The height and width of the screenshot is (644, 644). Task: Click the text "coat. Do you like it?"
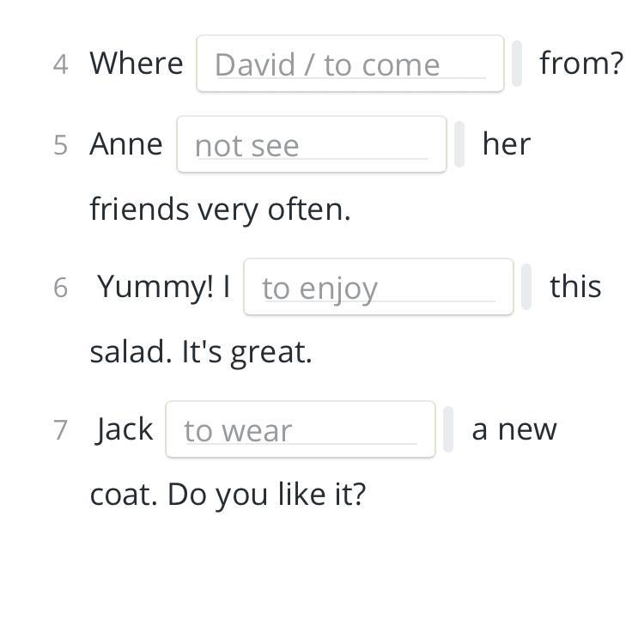pos(228,494)
